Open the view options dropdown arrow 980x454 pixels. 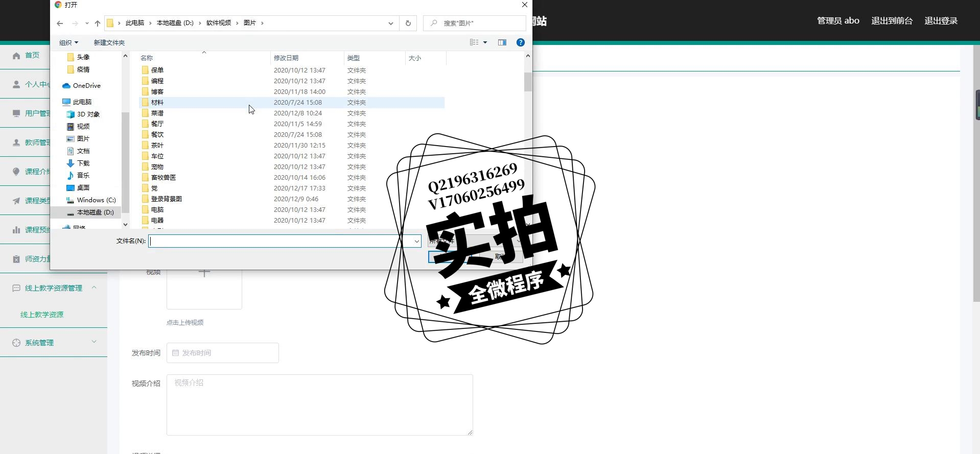click(485, 42)
